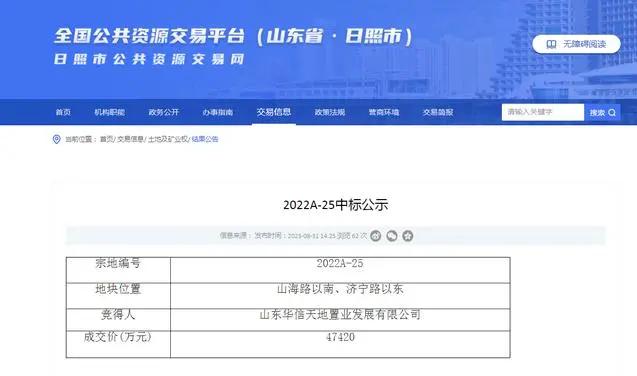The image size is (637, 376).
Task: Go to 首页 in navigation bar
Action: click(63, 112)
